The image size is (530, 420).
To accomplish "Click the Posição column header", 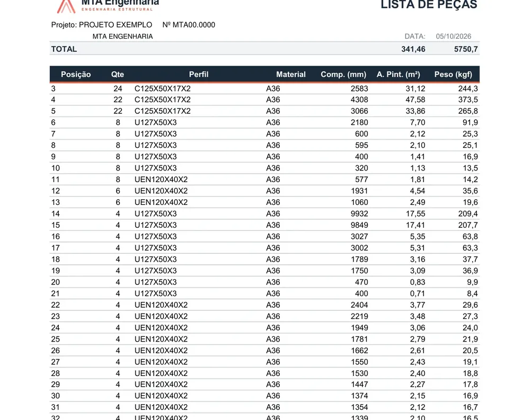I will (x=76, y=75).
